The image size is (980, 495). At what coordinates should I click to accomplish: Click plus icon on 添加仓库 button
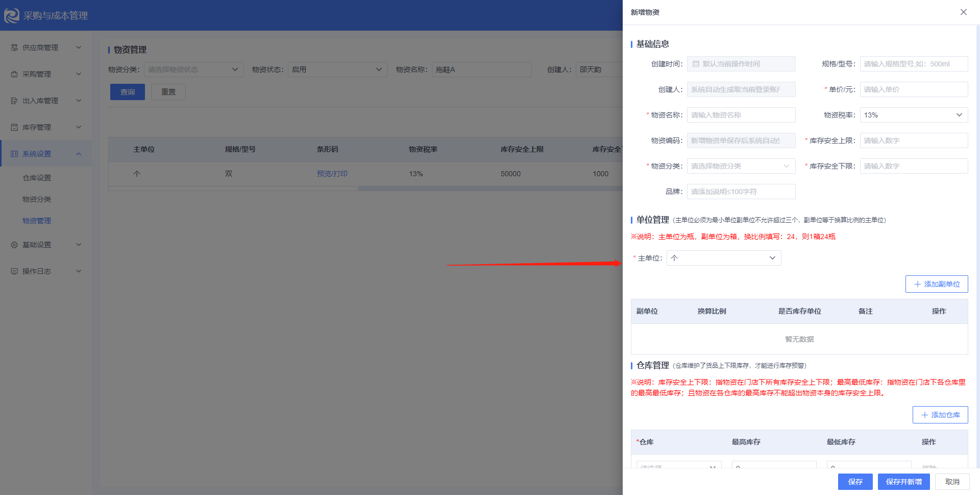pos(925,415)
